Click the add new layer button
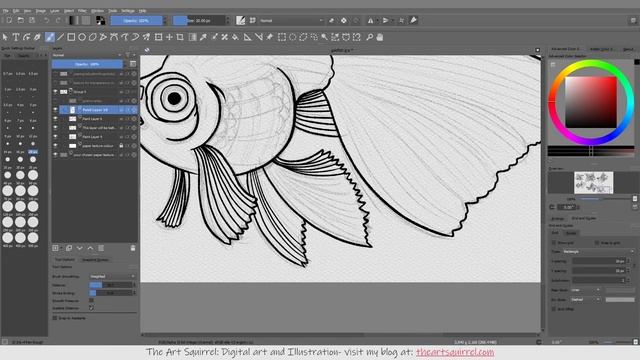 56,248
